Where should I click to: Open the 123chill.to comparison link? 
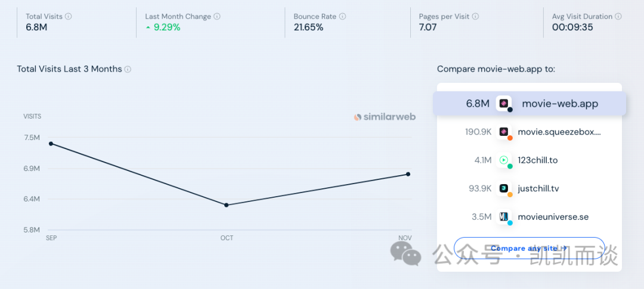point(537,160)
